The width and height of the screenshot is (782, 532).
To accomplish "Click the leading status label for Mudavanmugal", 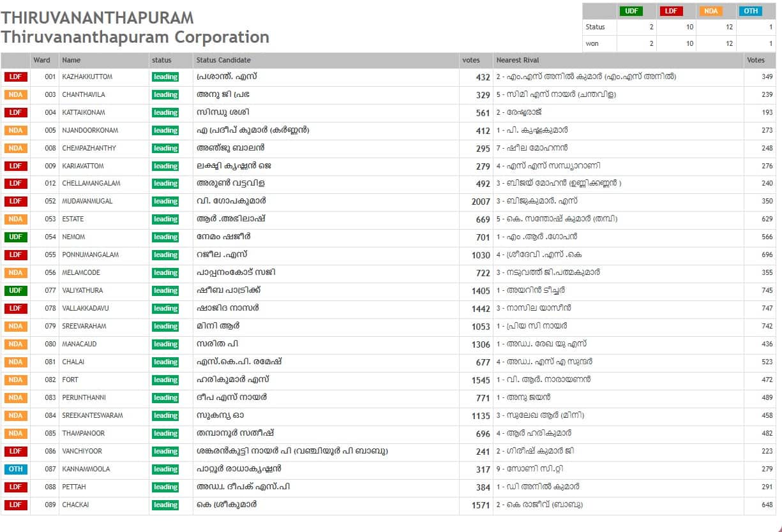I will (x=165, y=202).
